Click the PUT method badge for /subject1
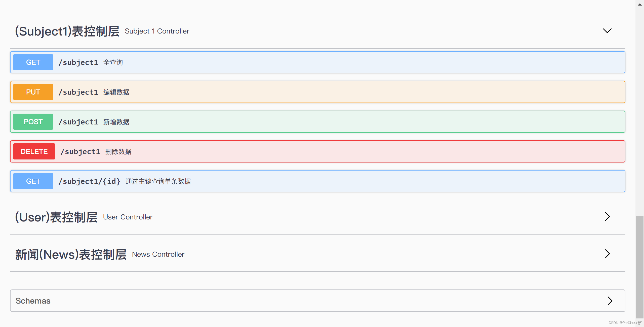The width and height of the screenshot is (644, 327). 33,92
